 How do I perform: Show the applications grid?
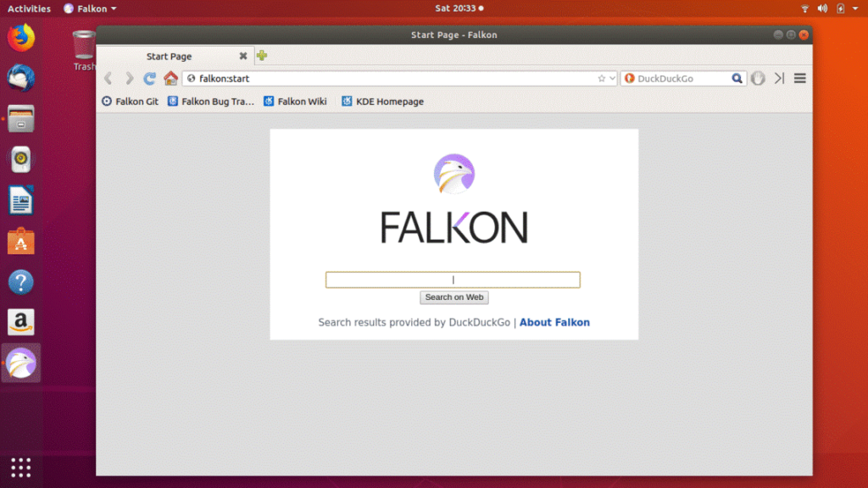coord(21,468)
